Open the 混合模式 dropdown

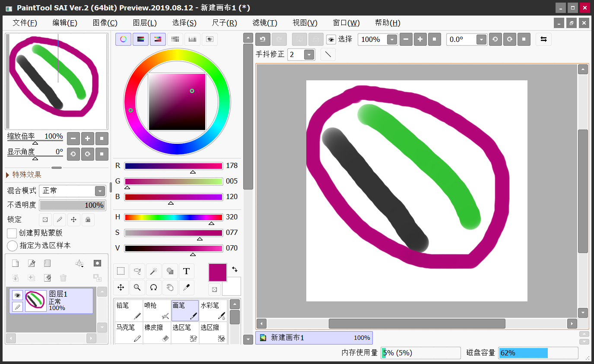pyautogui.click(x=100, y=191)
